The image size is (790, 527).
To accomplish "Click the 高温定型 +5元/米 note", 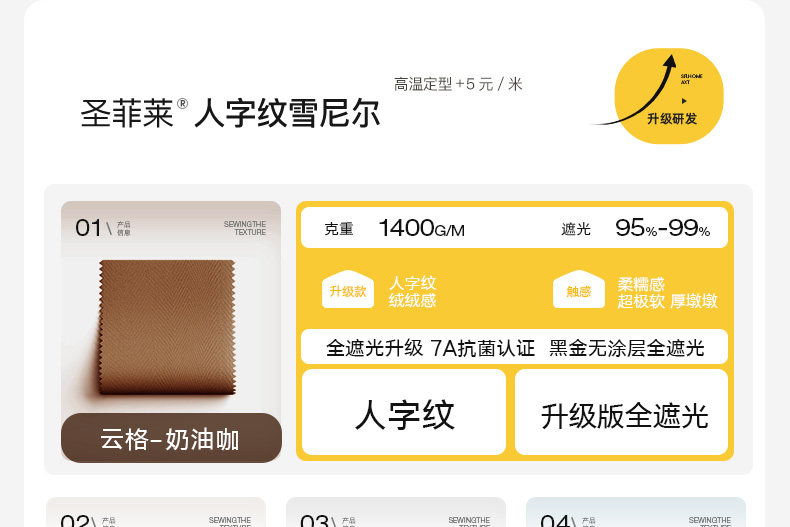I will 458,84.
